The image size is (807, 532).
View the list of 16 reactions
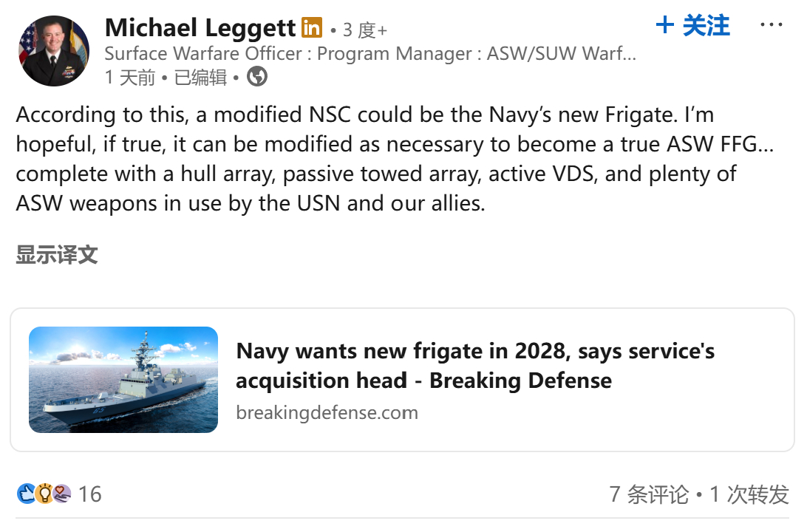[x=89, y=494]
